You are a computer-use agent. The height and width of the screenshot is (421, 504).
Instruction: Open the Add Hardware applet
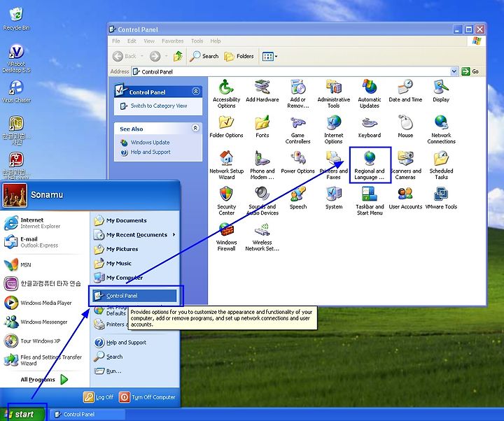click(x=262, y=91)
